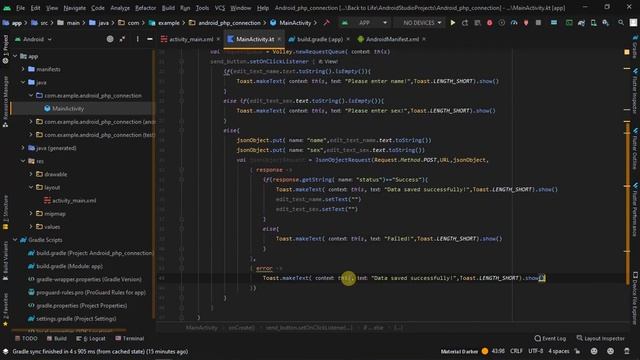Open the Event Log

pyautogui.click(x=550, y=338)
